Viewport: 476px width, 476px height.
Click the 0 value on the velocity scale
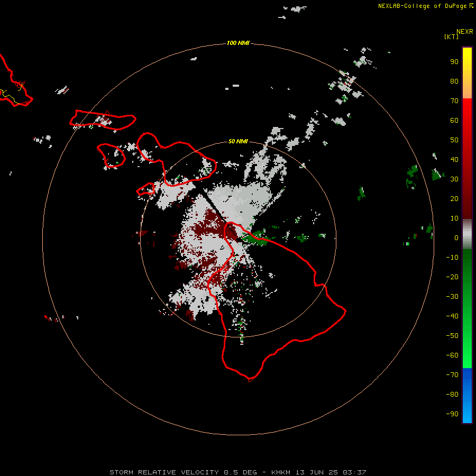(456, 238)
